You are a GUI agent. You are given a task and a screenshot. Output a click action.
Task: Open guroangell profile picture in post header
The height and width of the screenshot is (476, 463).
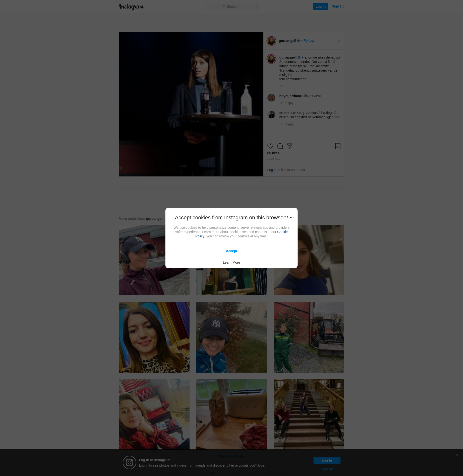[271, 41]
